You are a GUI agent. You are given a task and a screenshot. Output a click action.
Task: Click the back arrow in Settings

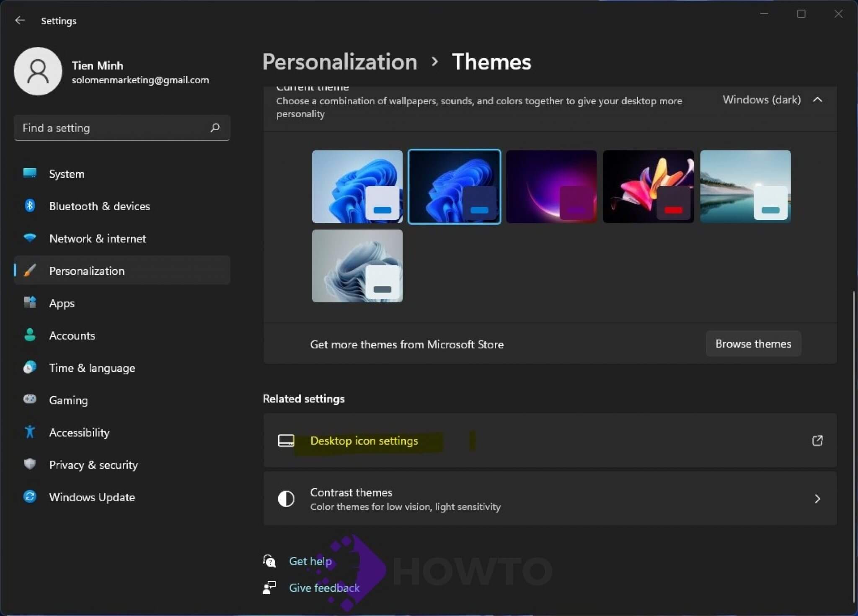point(20,21)
